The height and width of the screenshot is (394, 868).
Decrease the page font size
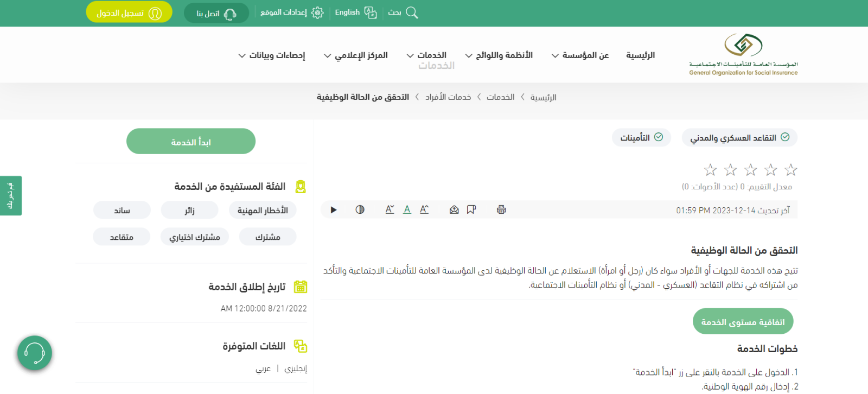click(390, 209)
